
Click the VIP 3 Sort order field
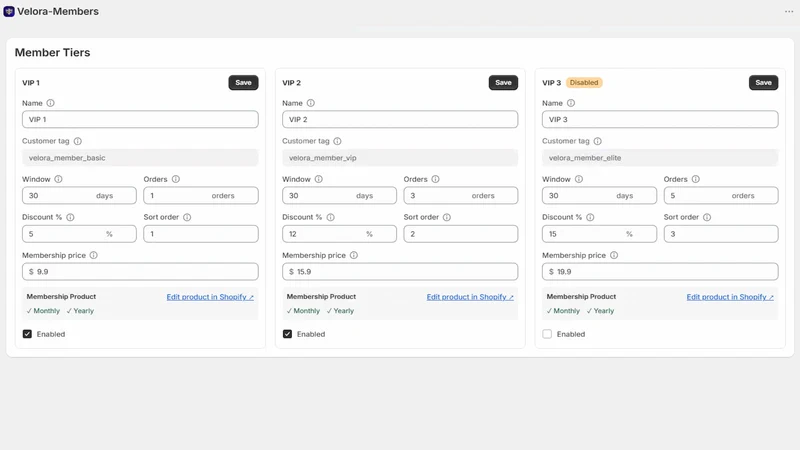[x=721, y=234]
